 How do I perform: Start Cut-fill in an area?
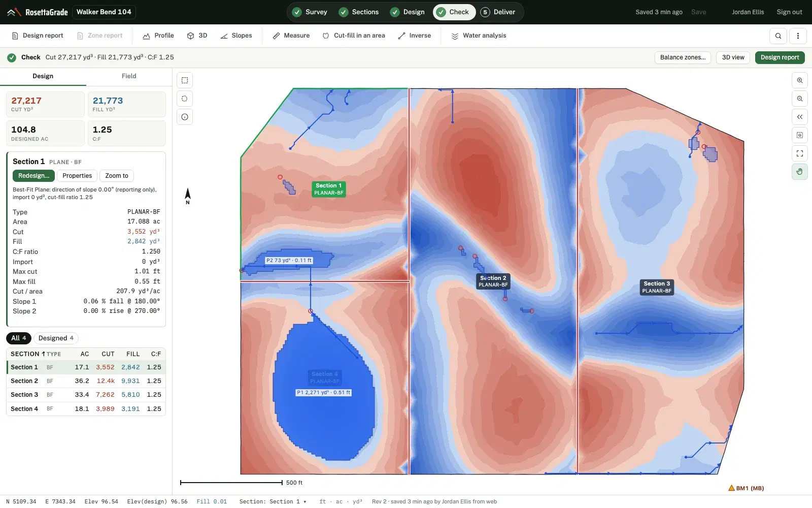354,36
